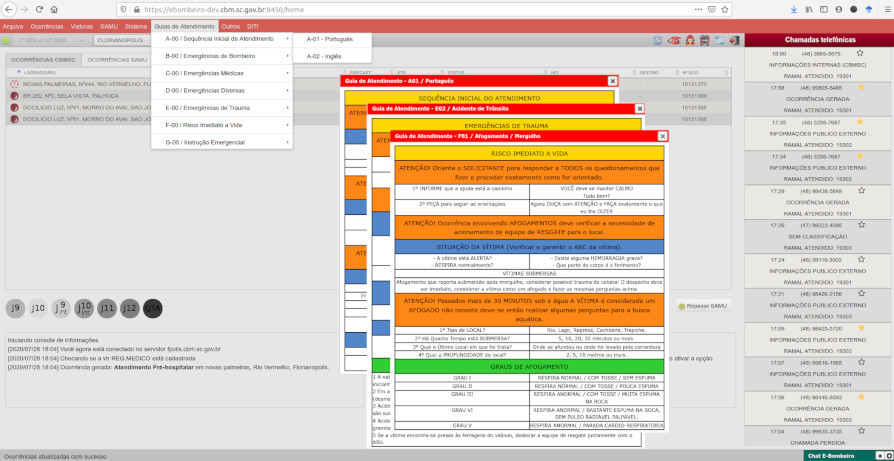Close the F01 Afogamento / Mergulho guide
Image resolution: width=894 pixels, height=461 pixels.
tap(663, 136)
